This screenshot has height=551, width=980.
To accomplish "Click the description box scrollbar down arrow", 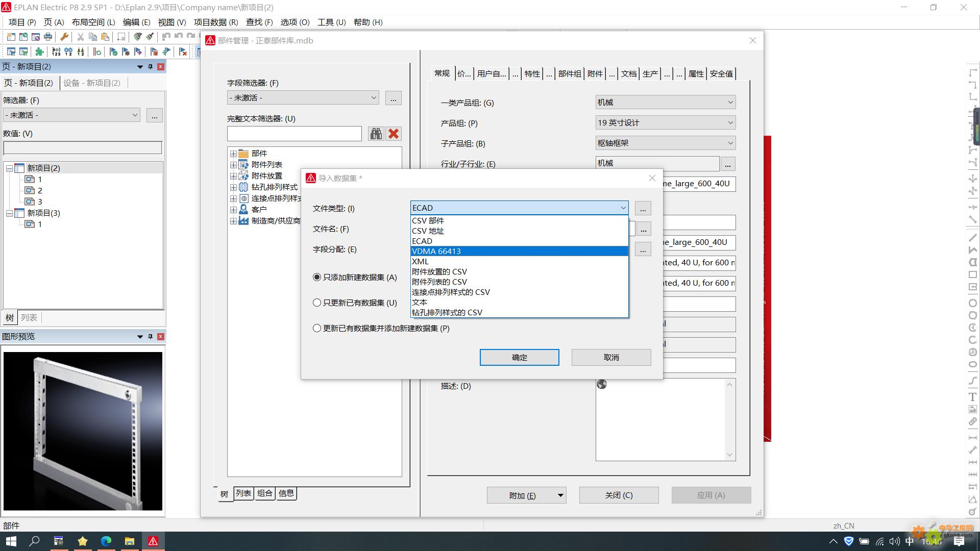I will (729, 455).
